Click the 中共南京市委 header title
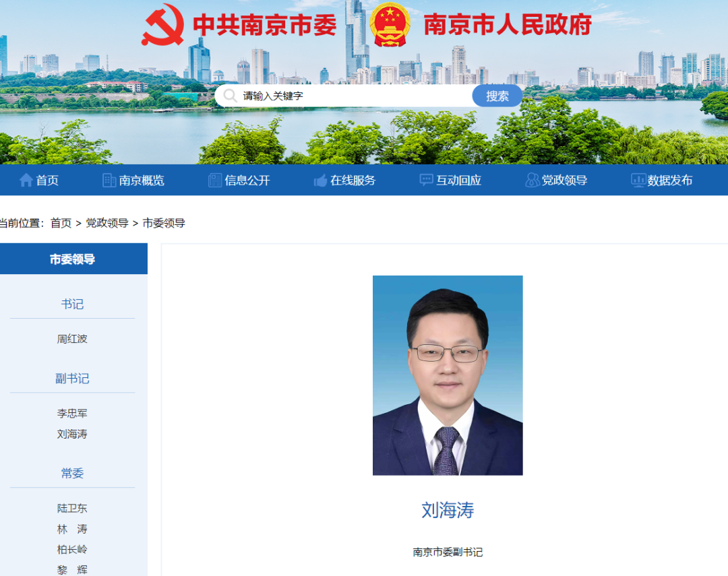This screenshot has height=576, width=728. click(265, 25)
